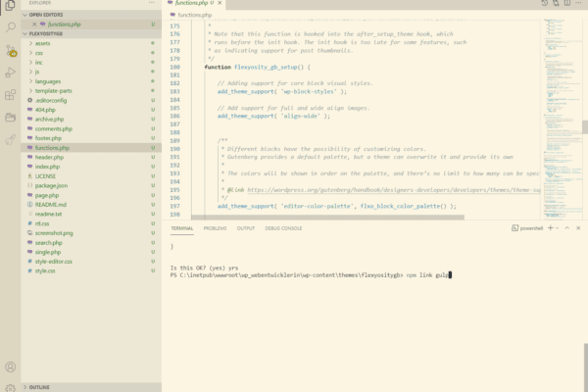This screenshot has width=588, height=392.
Task: Open editor more actions ellipsis at top right
Action: [578, 3]
